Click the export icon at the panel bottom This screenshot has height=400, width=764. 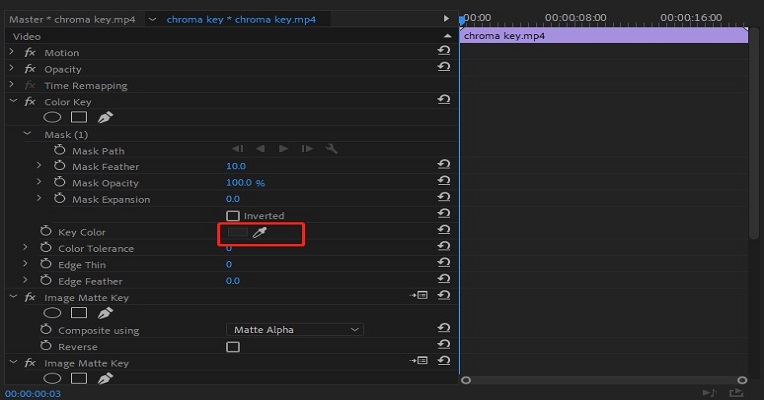click(736, 393)
